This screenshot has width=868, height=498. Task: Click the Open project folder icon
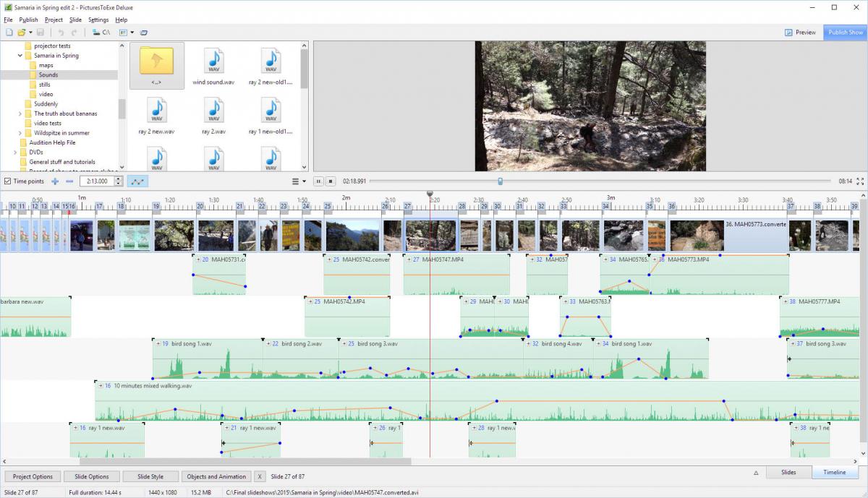tap(22, 33)
